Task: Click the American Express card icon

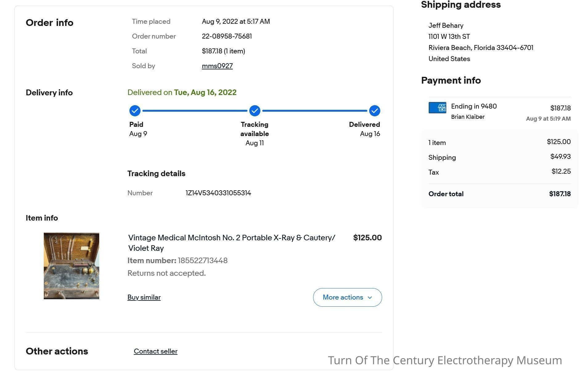Action: point(437,108)
